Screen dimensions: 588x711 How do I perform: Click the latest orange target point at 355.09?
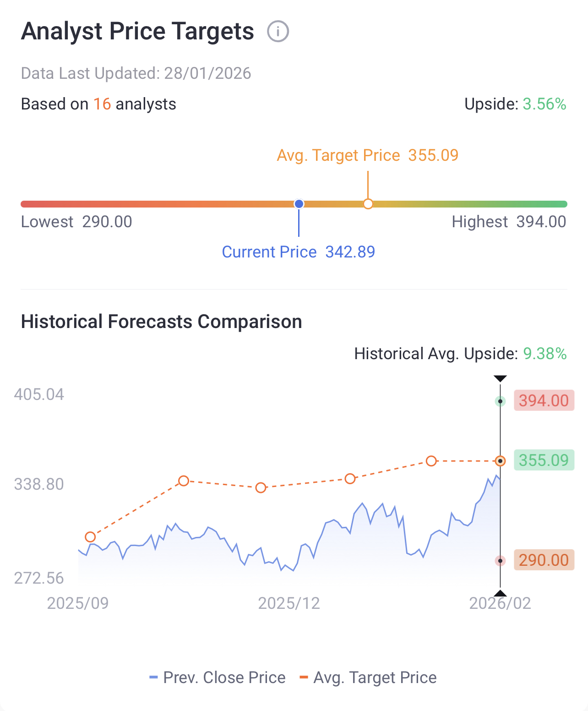500,461
